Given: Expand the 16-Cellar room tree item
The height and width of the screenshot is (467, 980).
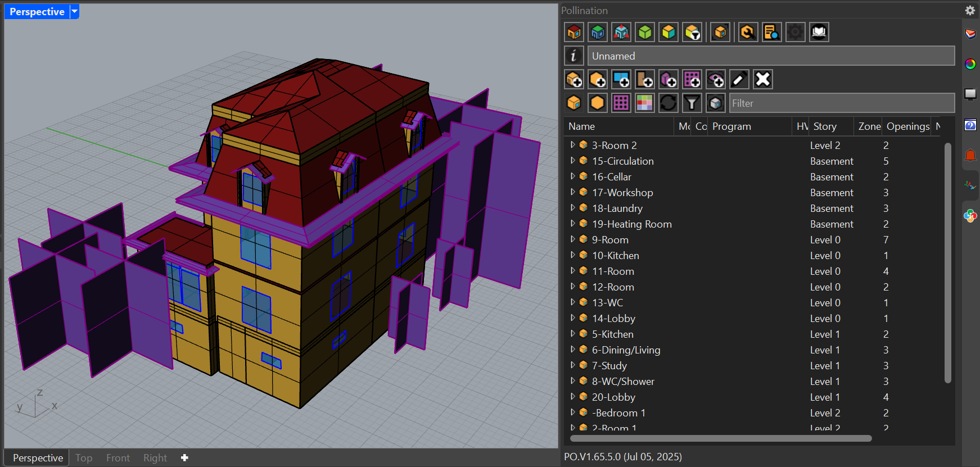Looking at the screenshot, I should click(x=572, y=176).
